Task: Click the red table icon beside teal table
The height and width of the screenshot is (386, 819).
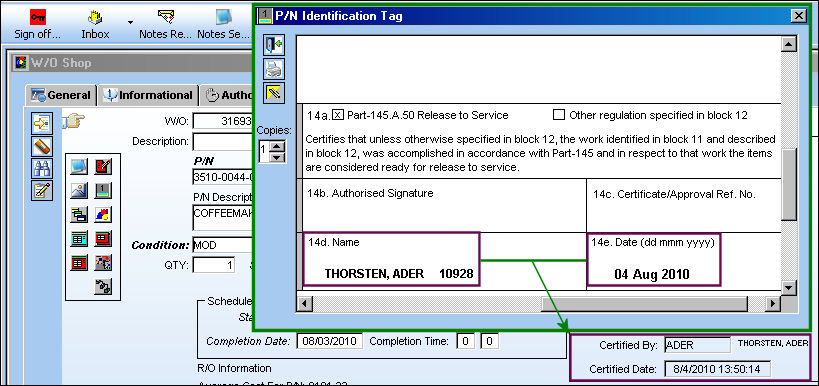Action: click(103, 239)
